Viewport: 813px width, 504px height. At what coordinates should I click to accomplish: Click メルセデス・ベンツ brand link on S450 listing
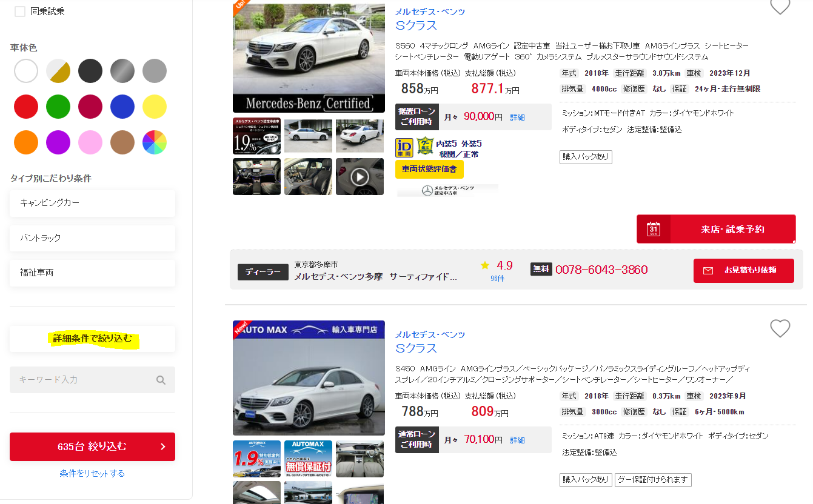pyautogui.click(x=430, y=334)
